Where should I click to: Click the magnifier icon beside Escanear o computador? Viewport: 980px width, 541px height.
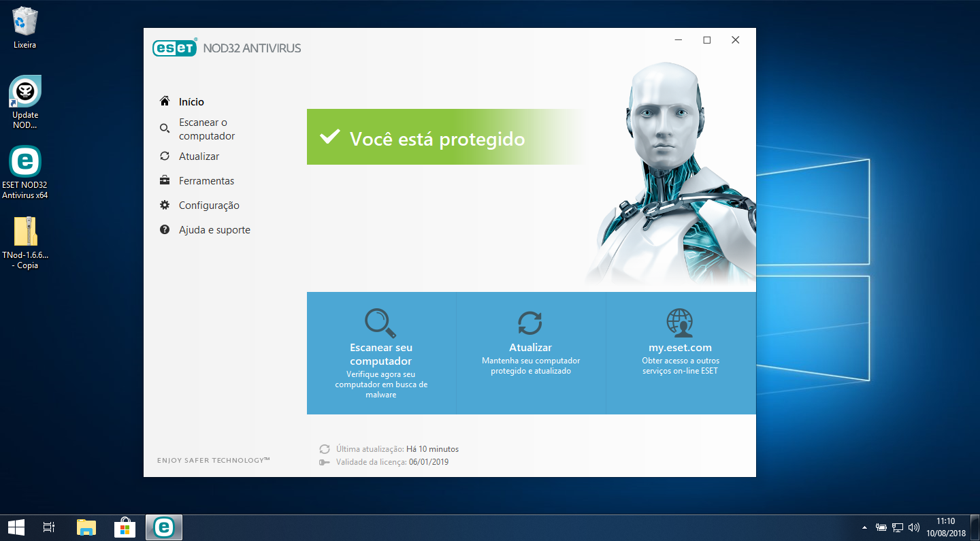[164, 129]
